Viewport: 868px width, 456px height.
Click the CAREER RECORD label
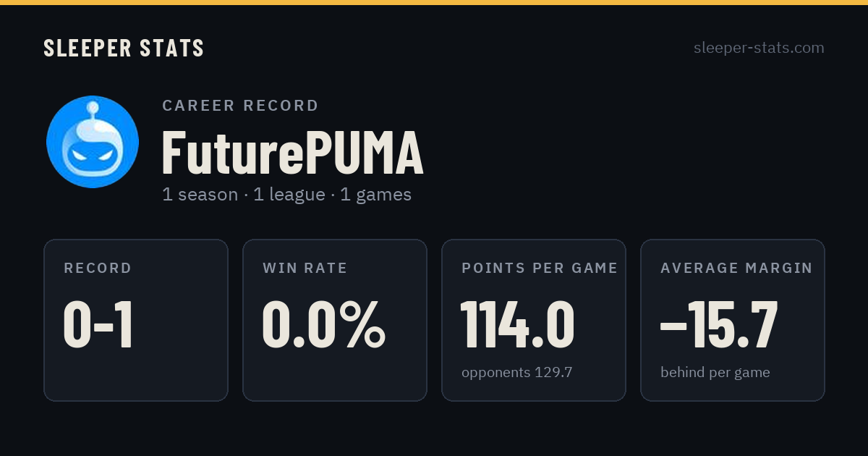(240, 106)
